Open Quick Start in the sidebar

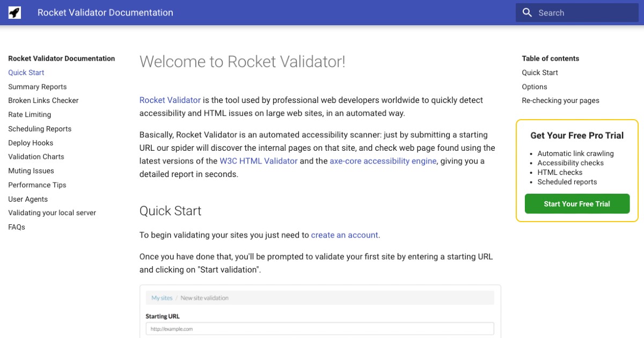pos(26,72)
